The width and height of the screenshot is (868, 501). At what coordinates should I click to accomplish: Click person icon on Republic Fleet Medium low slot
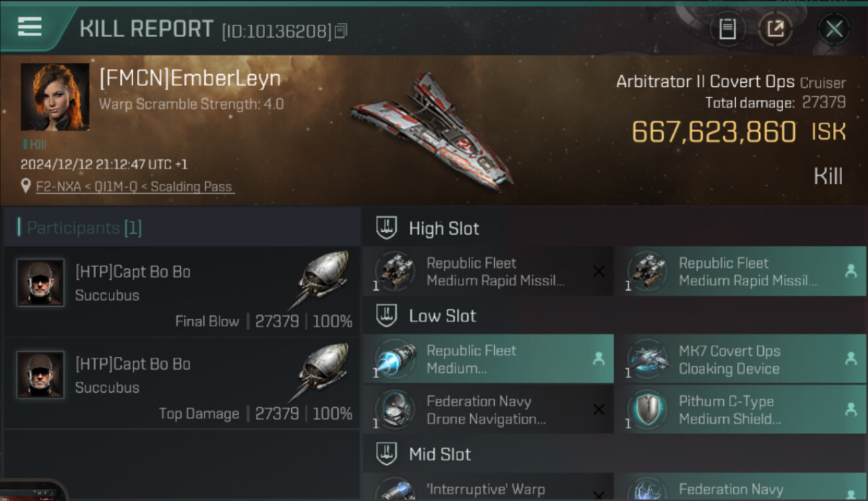coord(599,359)
